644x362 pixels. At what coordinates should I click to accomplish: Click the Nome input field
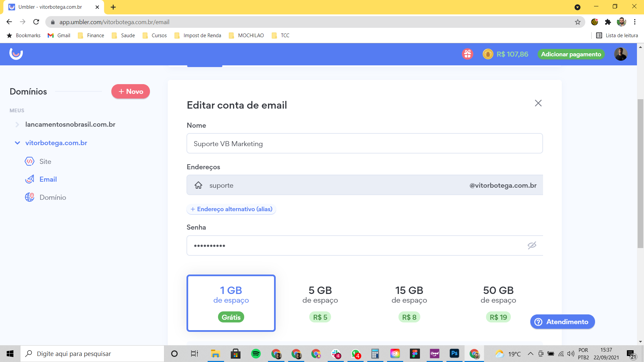point(364,144)
